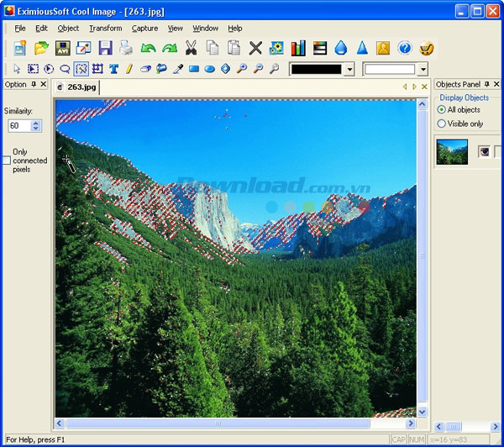Click the Save floppy disk icon
504x447 pixels.
[x=106, y=49]
